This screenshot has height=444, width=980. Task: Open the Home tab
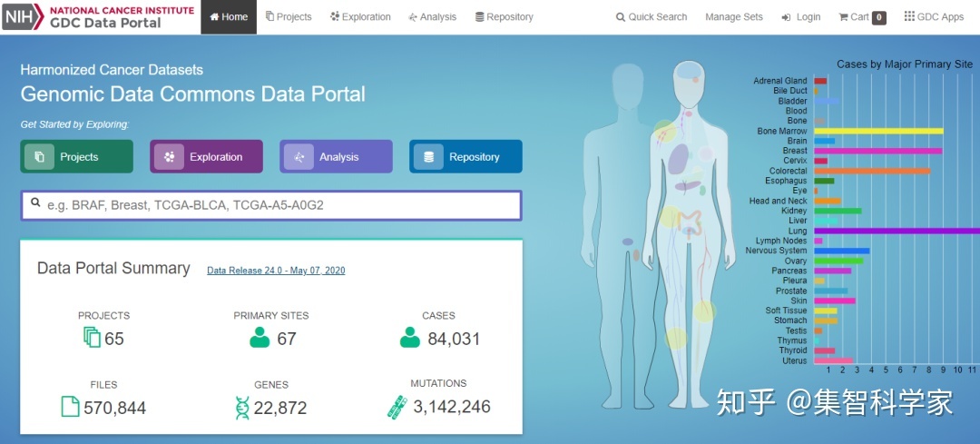[x=229, y=17]
